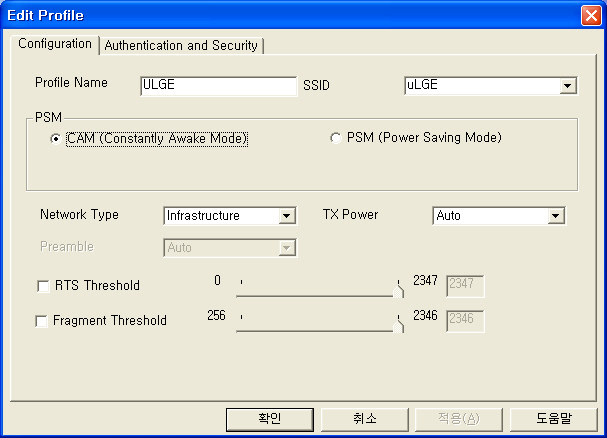The width and height of the screenshot is (607, 438).
Task: Select the Configuration tab
Action: point(55,44)
